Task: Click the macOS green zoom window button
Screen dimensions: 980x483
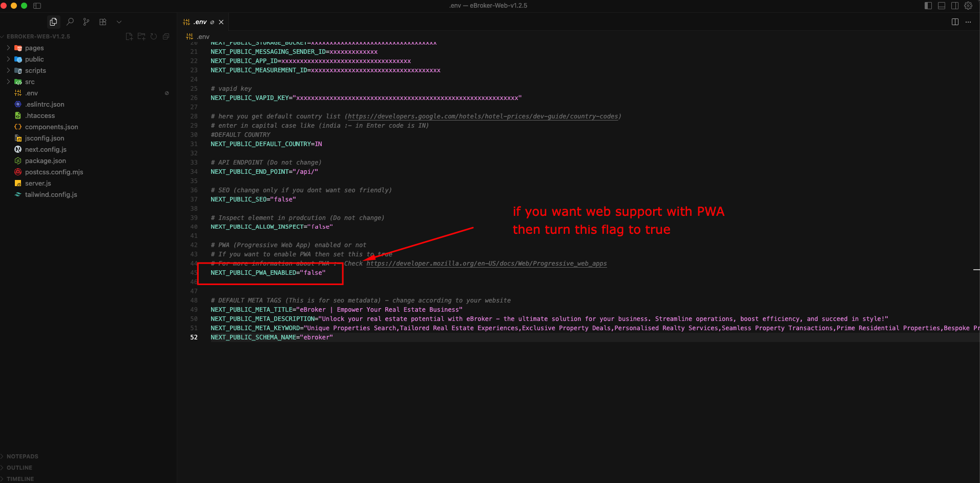Action: coord(24,6)
